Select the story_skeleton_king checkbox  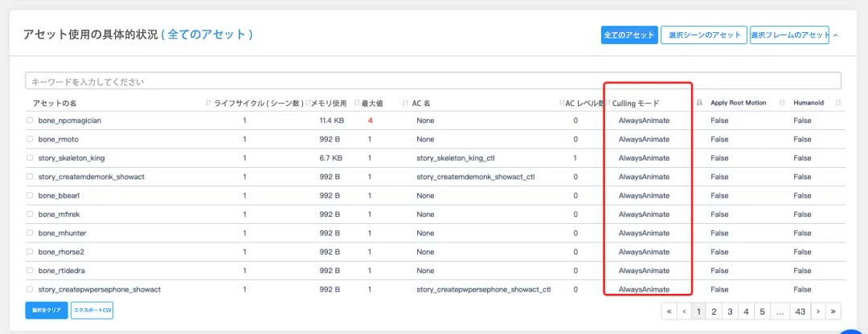point(30,158)
